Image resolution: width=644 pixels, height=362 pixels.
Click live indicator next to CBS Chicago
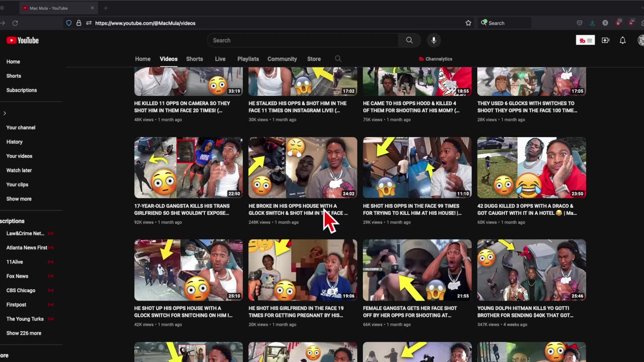[x=51, y=290]
